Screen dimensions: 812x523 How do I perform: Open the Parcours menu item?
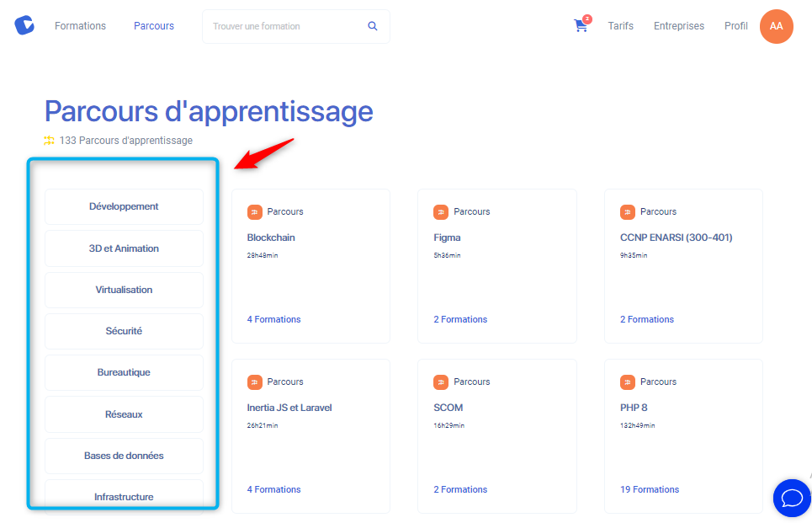coord(154,26)
